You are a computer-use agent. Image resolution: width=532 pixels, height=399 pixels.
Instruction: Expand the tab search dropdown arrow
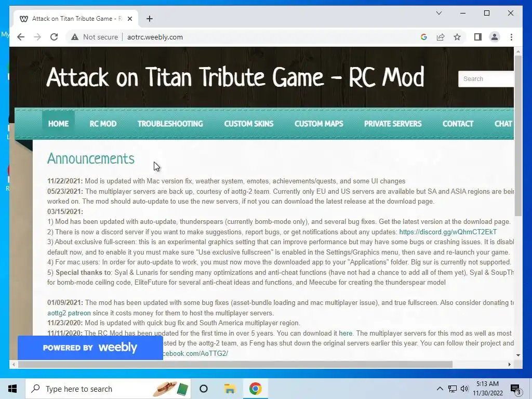pos(438,13)
